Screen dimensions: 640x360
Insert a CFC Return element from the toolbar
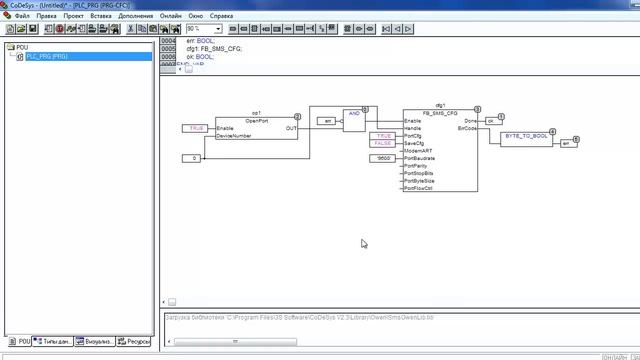pyautogui.click(x=288, y=29)
